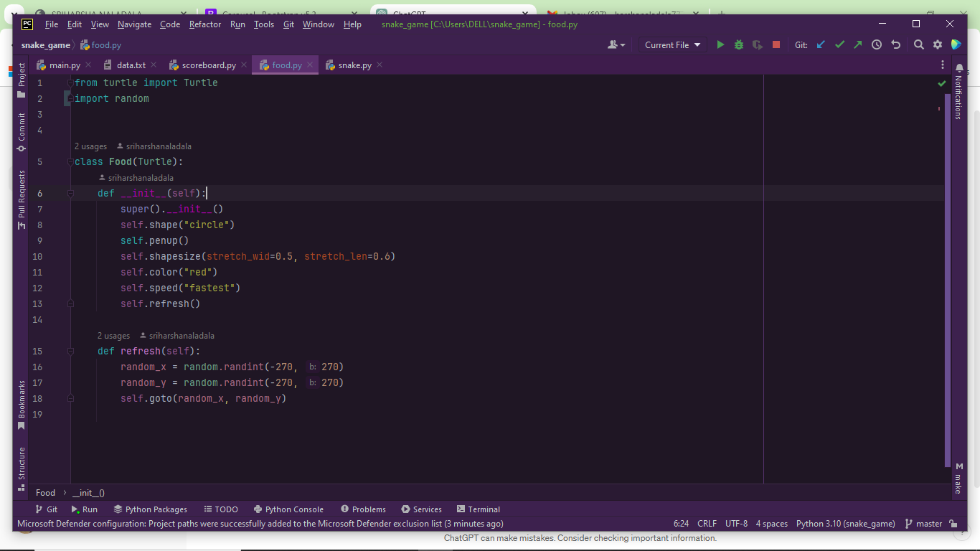Click the master branch widget in status bar
The image size is (980, 551).
(924, 524)
